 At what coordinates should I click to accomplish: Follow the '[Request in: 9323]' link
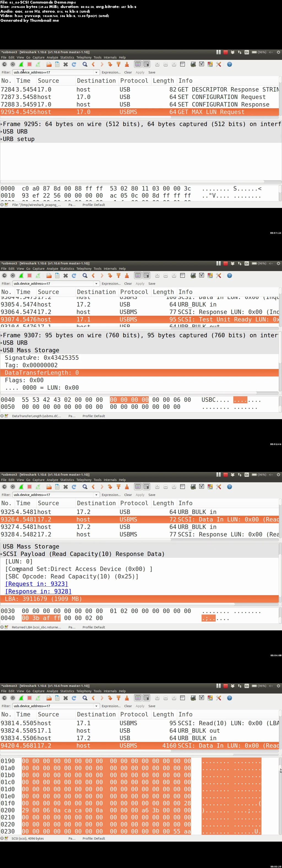click(x=36, y=584)
